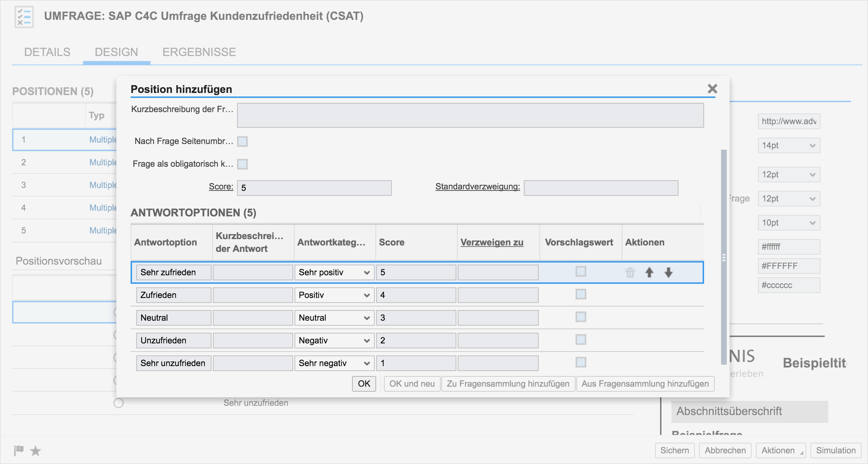Click "Zu Fragensammlung hinzufügen" button
Viewport: 868px width, 464px height.
pos(508,383)
